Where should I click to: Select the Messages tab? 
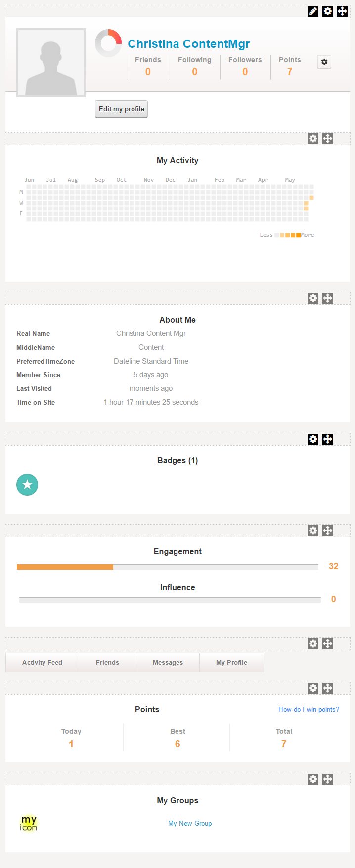[168, 662]
